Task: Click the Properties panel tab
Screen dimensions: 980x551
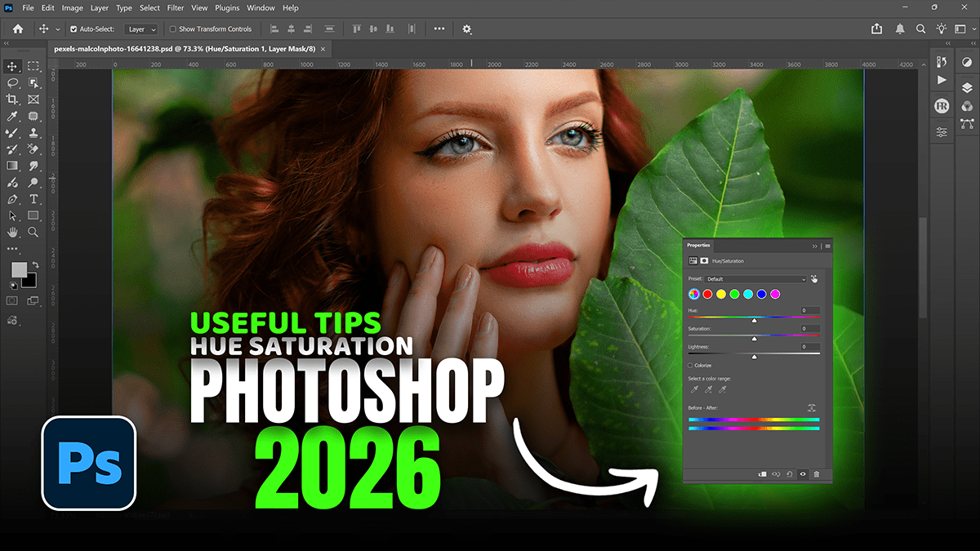Action: tap(698, 245)
